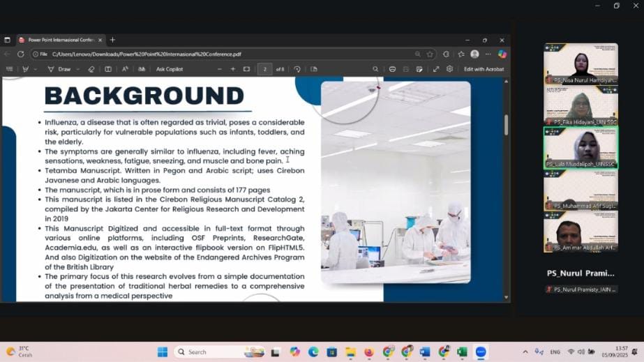This screenshot has width=644, height=362.
Task: Open Copilot from the taskbar
Action: click(x=294, y=352)
